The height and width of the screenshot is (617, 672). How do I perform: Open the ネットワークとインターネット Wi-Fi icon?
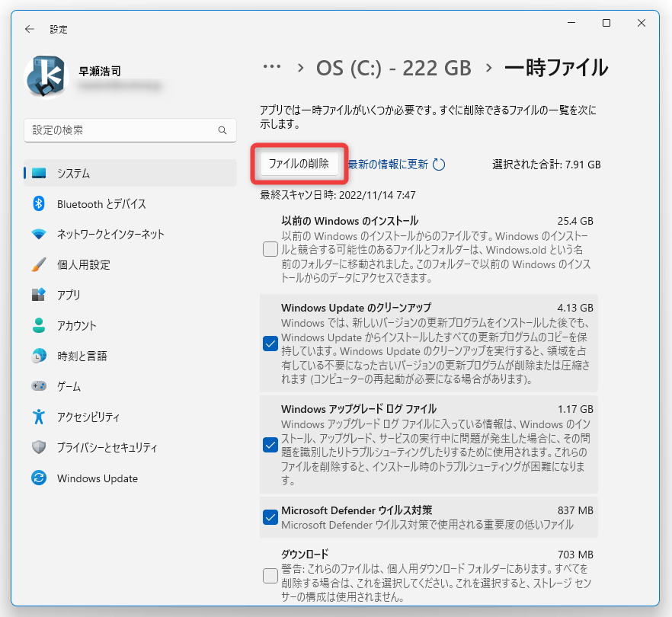[39, 234]
